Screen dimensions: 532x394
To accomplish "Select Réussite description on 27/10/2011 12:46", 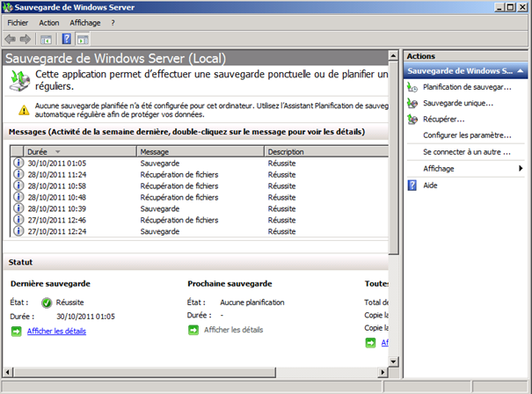I will point(281,220).
